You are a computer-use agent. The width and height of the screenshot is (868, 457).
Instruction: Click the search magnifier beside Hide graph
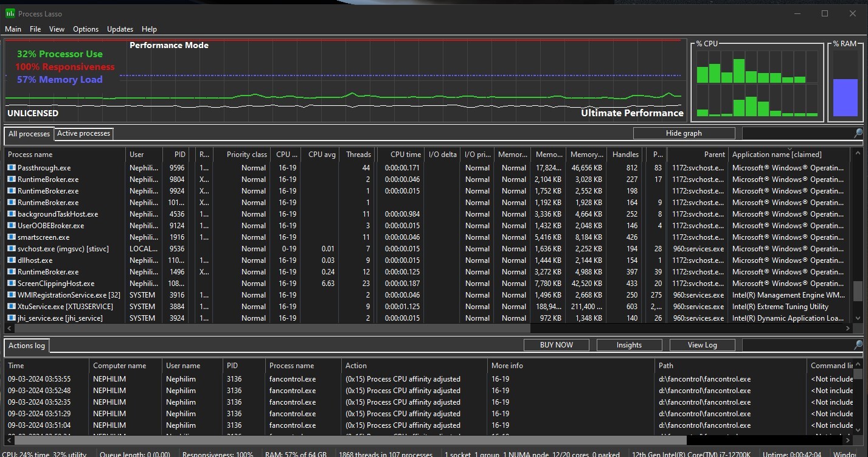click(x=858, y=133)
